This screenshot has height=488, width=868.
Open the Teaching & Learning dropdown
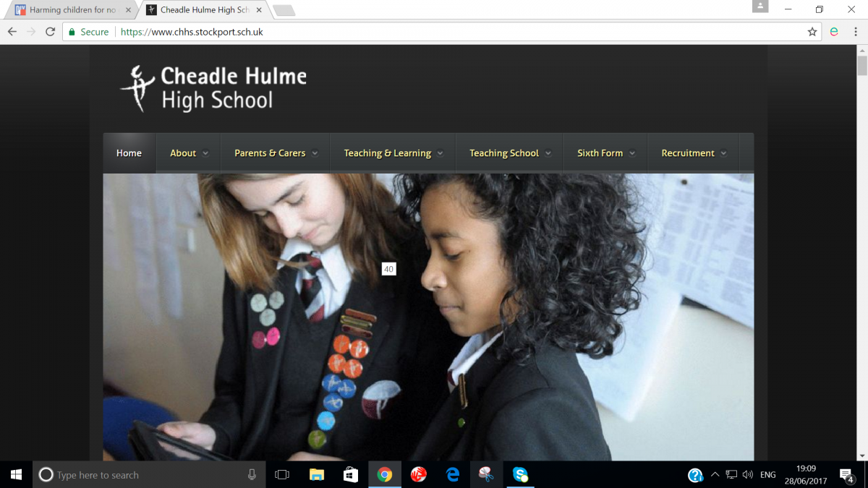point(393,153)
